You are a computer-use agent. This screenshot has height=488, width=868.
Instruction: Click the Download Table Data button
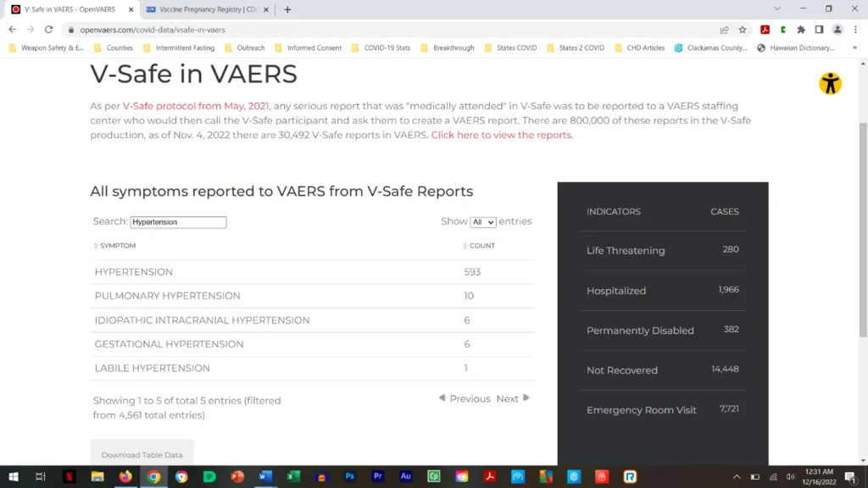point(142,455)
